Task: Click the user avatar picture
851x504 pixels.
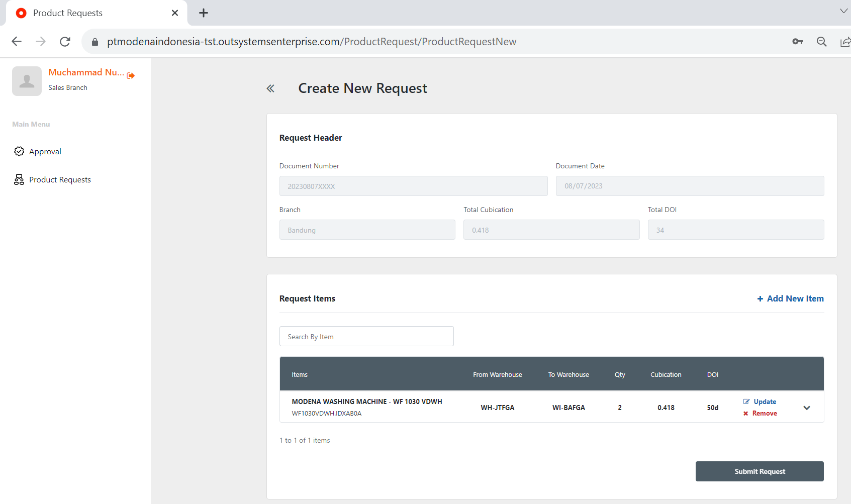Action: [x=27, y=81]
